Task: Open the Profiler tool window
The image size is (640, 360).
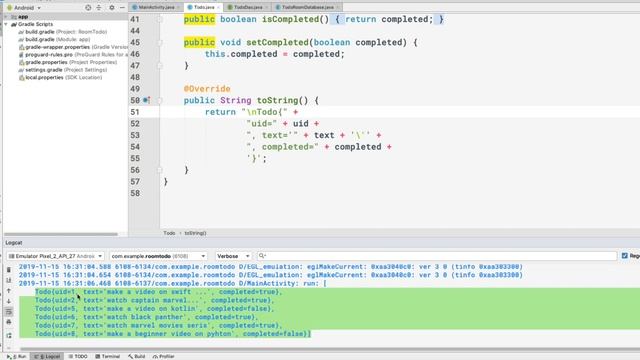Action: pyautogui.click(x=163, y=356)
